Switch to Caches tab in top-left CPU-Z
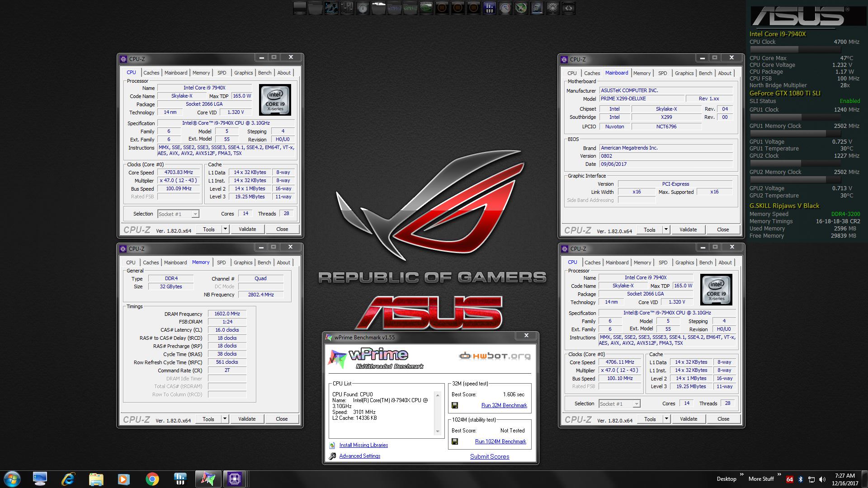 (x=151, y=73)
